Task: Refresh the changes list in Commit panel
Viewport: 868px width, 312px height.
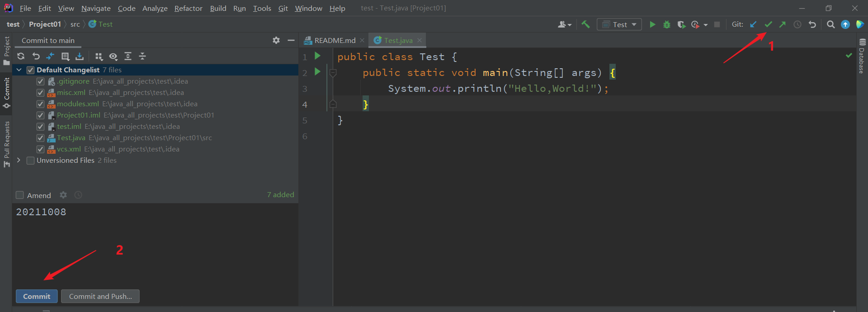Action: click(x=21, y=56)
